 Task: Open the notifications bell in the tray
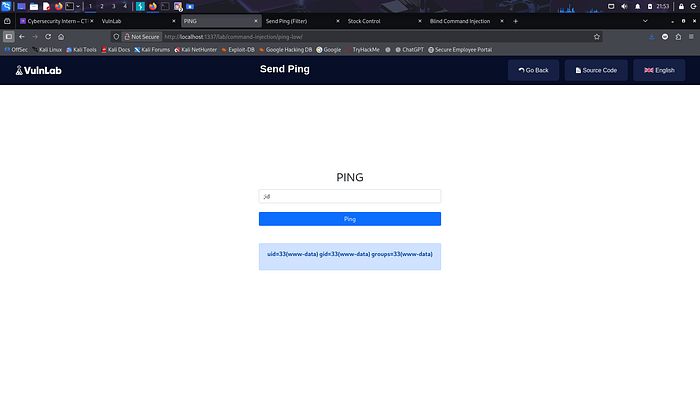pos(638,6)
